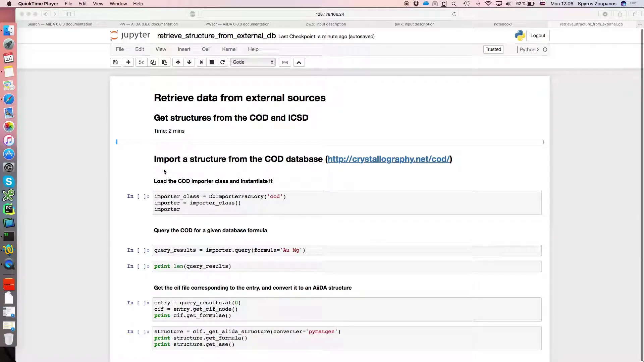644x362 pixels.
Task: Open iTunes music icon in Dock
Action: point(9,140)
